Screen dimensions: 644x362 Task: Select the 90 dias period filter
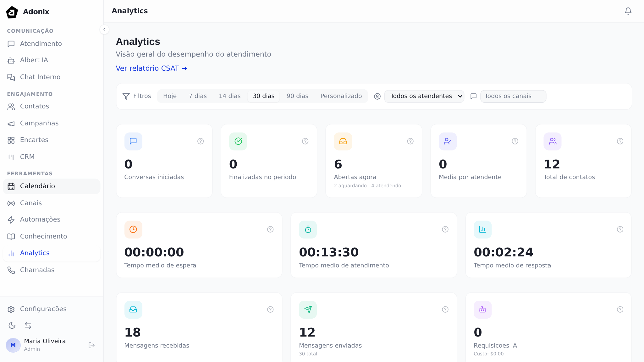tap(297, 96)
